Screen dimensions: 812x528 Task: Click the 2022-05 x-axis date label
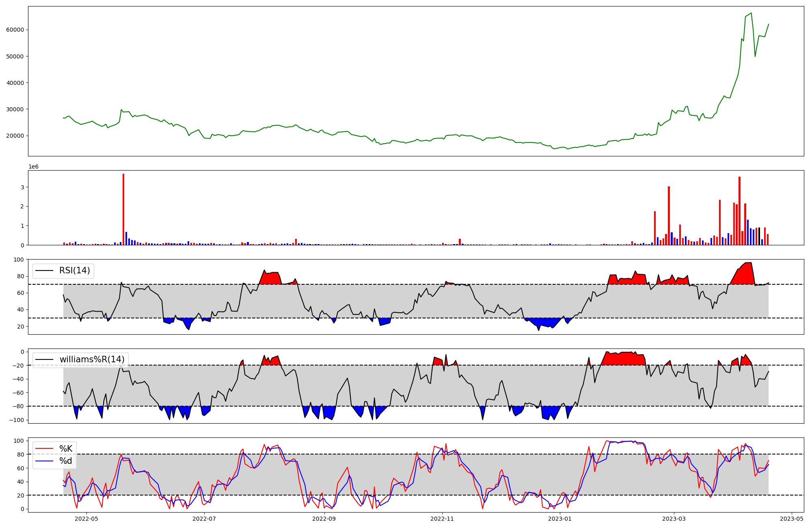(86, 519)
